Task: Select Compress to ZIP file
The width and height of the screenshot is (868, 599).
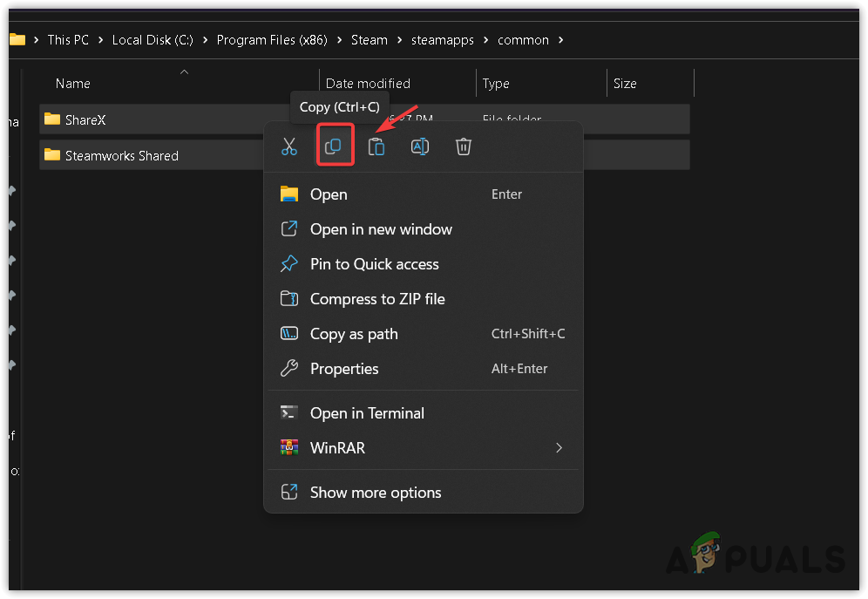Action: coord(377,299)
